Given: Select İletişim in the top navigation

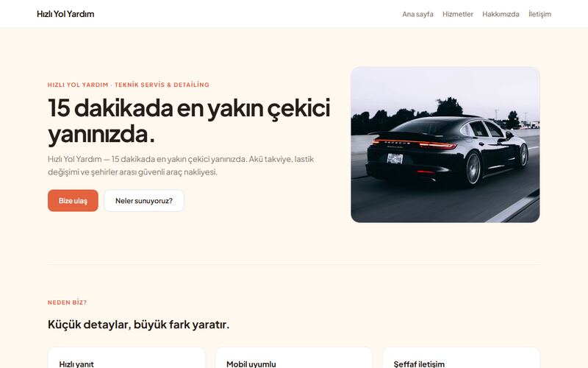Looking at the screenshot, I should [539, 14].
